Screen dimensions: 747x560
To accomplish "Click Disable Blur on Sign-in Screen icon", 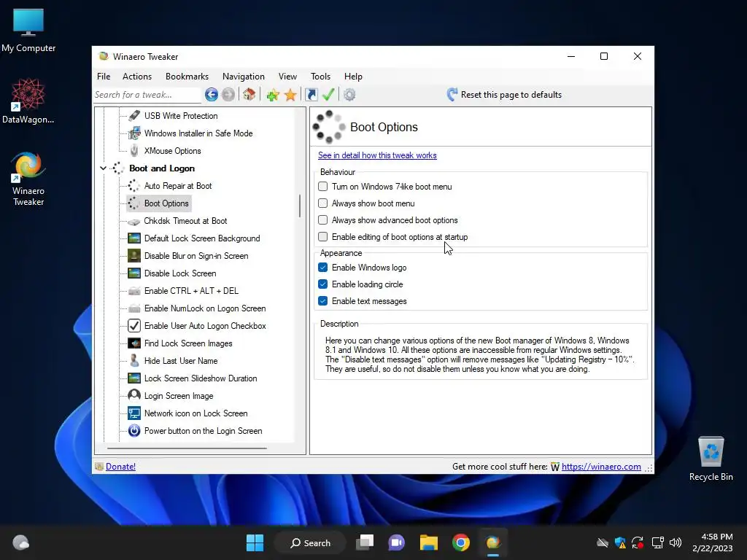I will pyautogui.click(x=134, y=256).
